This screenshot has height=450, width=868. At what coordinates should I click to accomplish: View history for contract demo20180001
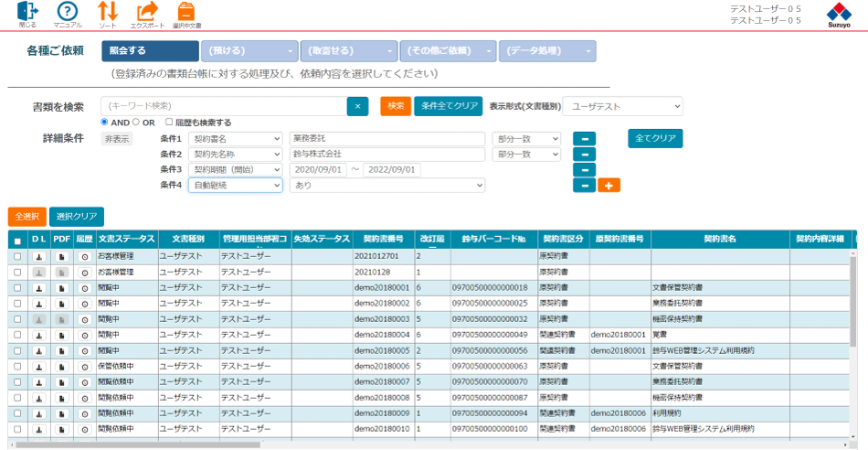click(x=85, y=288)
